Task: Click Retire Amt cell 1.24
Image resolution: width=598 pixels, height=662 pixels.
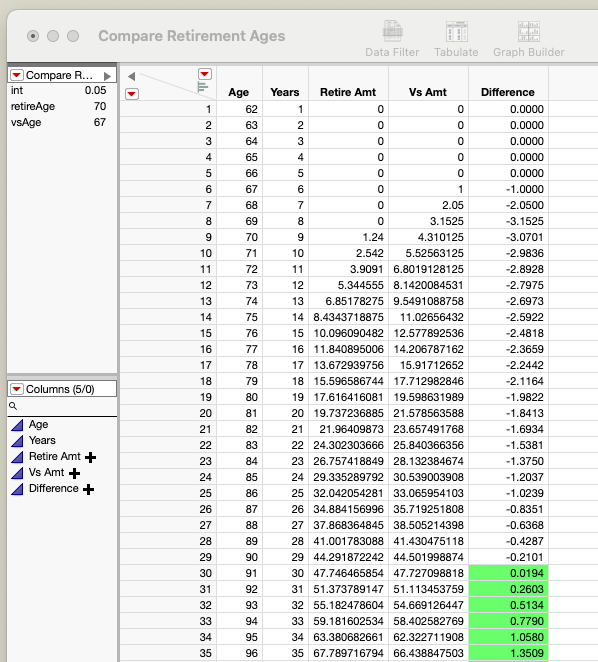Action: [348, 237]
